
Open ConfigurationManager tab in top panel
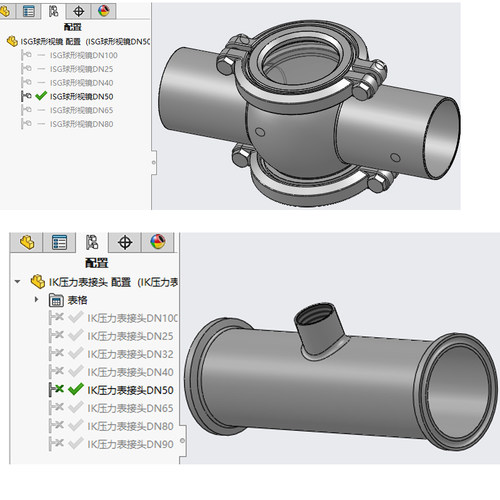[x=53, y=11]
